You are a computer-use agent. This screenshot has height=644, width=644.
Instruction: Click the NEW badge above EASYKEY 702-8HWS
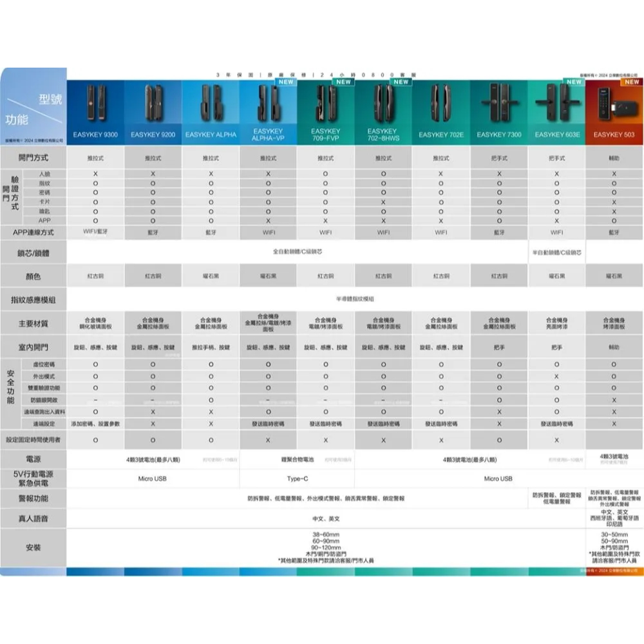click(x=401, y=82)
